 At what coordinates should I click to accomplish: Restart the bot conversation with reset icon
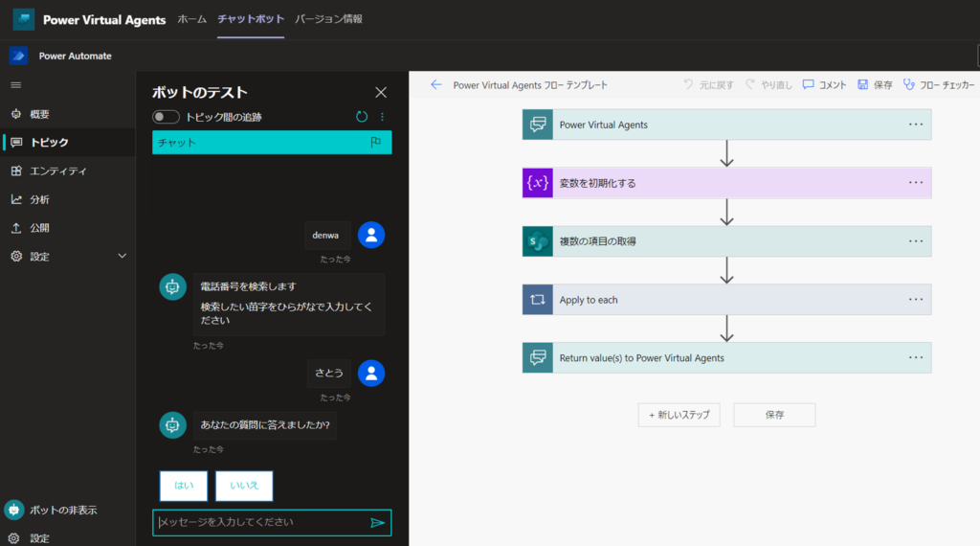361,116
